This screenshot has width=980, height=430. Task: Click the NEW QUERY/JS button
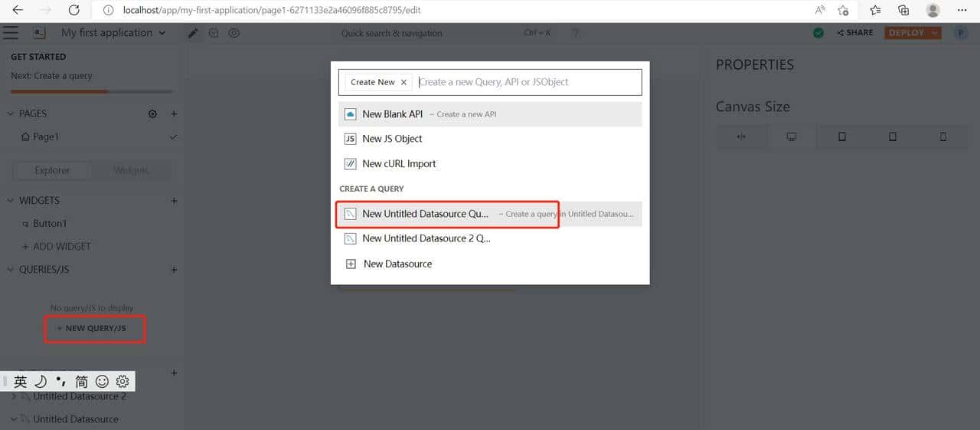pyautogui.click(x=95, y=328)
